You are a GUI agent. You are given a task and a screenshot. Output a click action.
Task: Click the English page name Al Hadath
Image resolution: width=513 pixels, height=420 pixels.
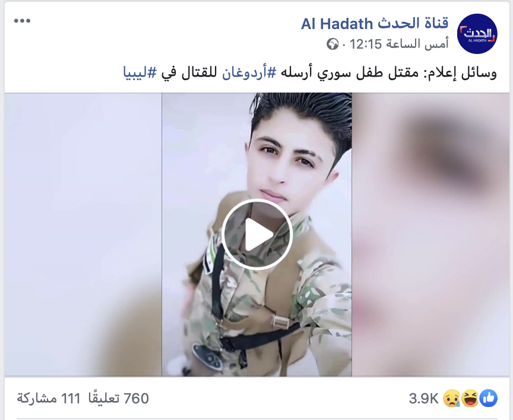[337, 24]
